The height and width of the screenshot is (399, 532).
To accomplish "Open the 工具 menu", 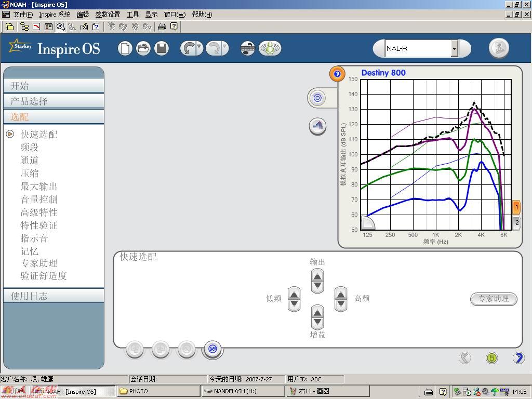I will [x=132, y=15].
